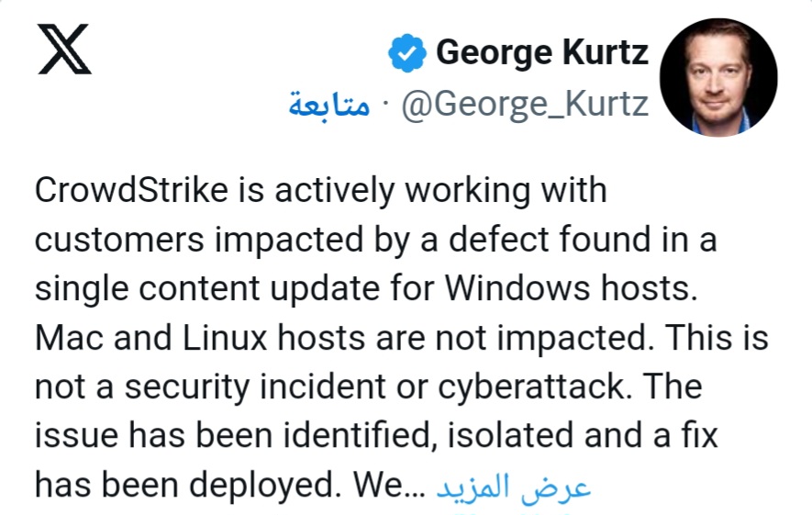Click the "defect found in a" text
Viewport: 812px width, 515px height.
(x=612, y=241)
